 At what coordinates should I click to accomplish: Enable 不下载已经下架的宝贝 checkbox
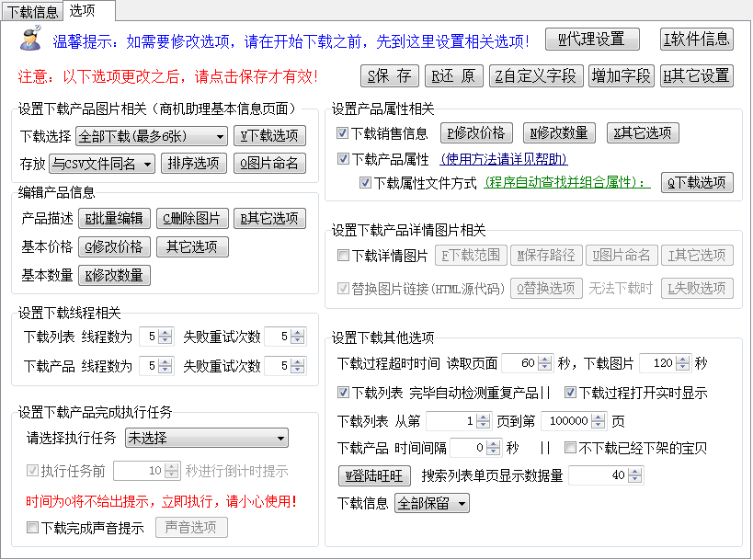click(570, 448)
